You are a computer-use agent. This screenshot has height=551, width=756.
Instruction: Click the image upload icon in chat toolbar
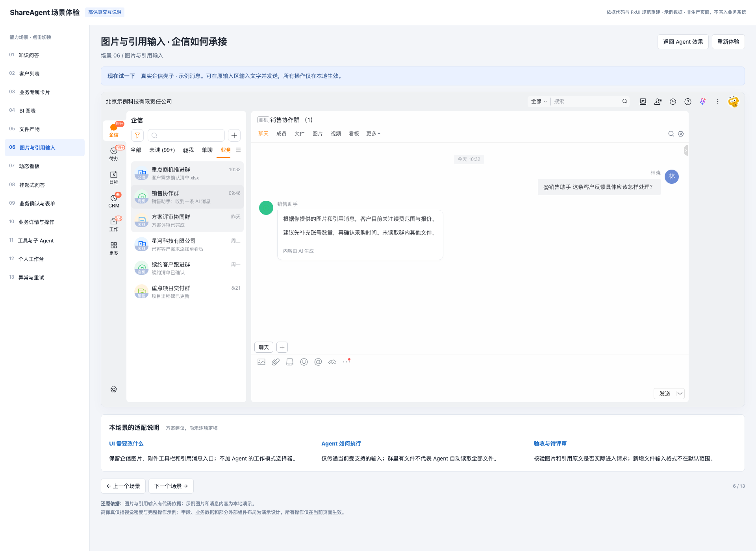(261, 362)
